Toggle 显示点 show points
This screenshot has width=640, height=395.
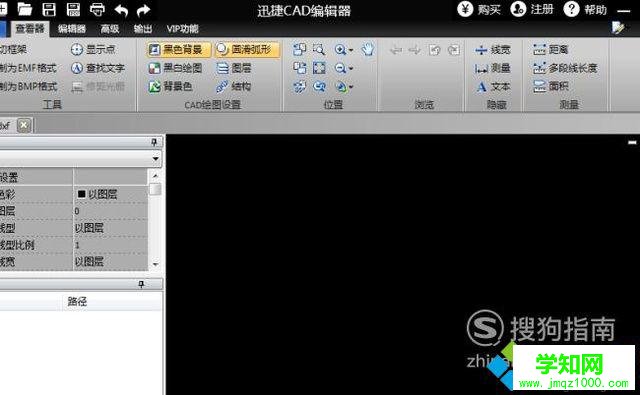pos(93,49)
